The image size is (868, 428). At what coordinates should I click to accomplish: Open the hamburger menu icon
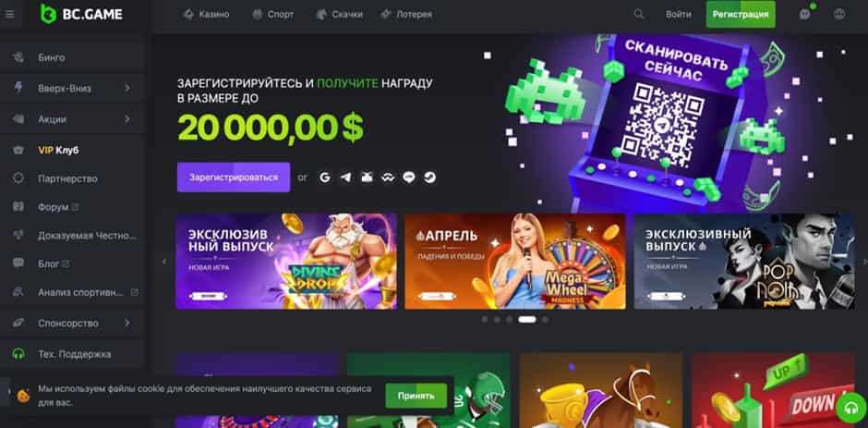pos(10,15)
